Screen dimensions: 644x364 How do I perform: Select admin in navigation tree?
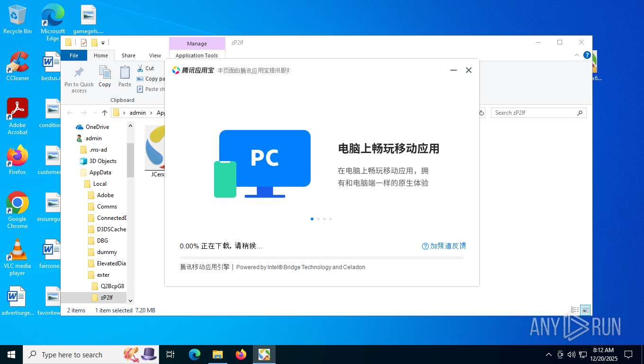pyautogui.click(x=94, y=138)
